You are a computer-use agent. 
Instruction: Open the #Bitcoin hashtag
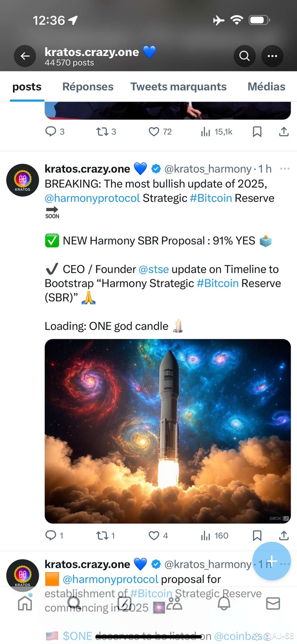click(x=211, y=198)
